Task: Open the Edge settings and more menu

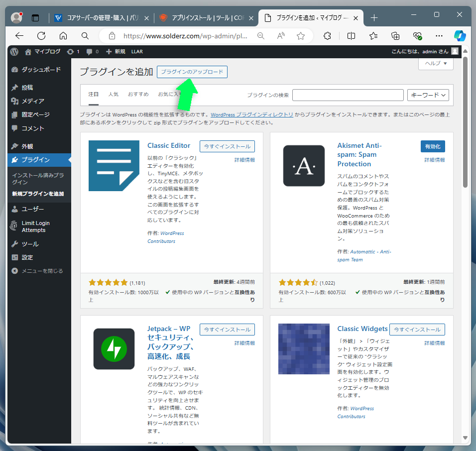Action: (439, 36)
